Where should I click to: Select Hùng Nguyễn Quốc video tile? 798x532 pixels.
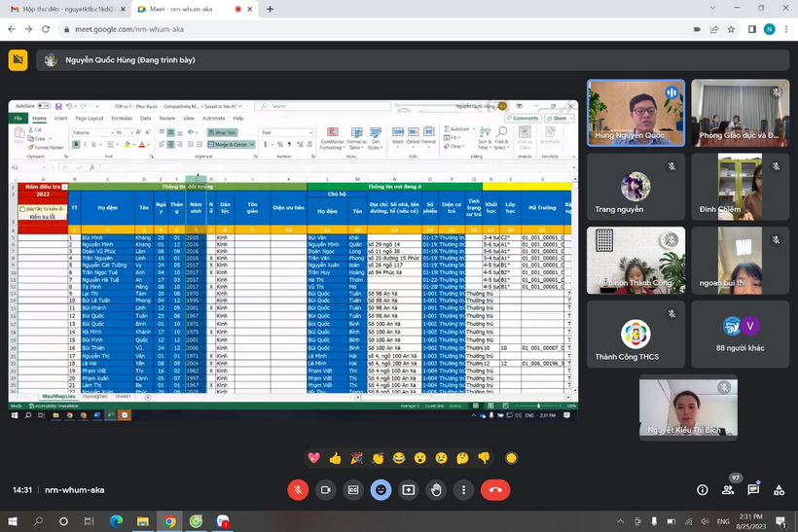coord(635,113)
